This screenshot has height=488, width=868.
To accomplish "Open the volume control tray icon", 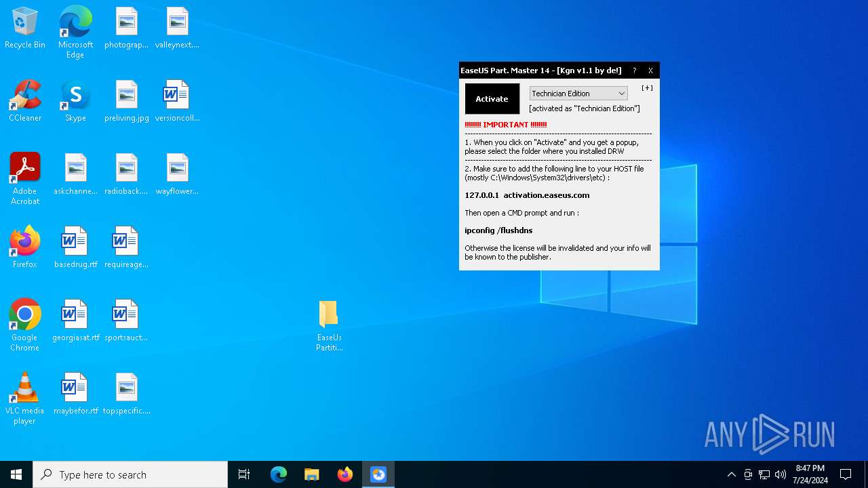I will point(781,474).
